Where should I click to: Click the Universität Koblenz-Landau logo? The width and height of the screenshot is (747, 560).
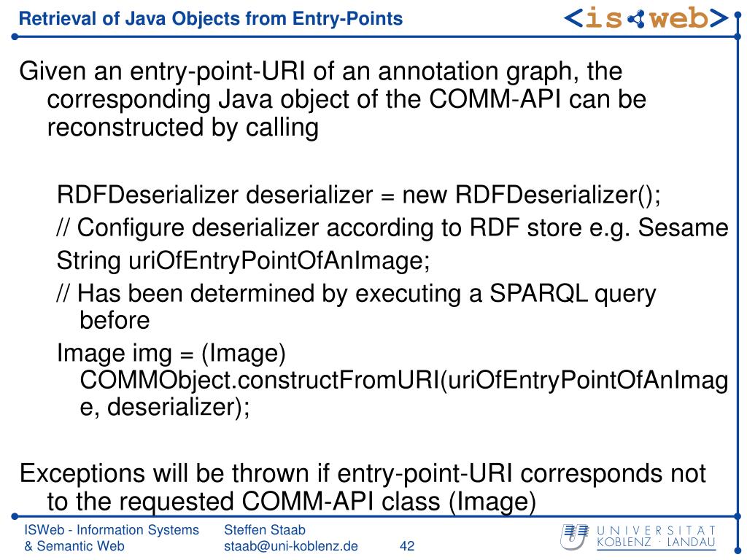pos(638,537)
